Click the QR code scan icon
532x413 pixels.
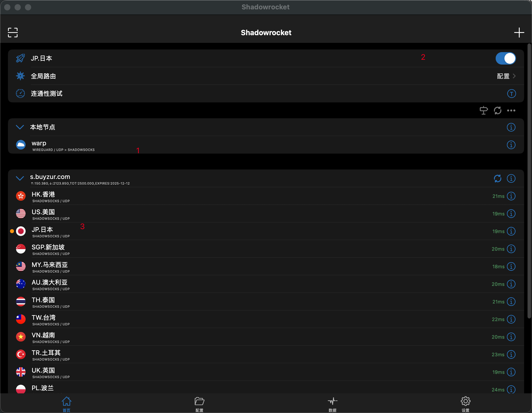pos(13,32)
